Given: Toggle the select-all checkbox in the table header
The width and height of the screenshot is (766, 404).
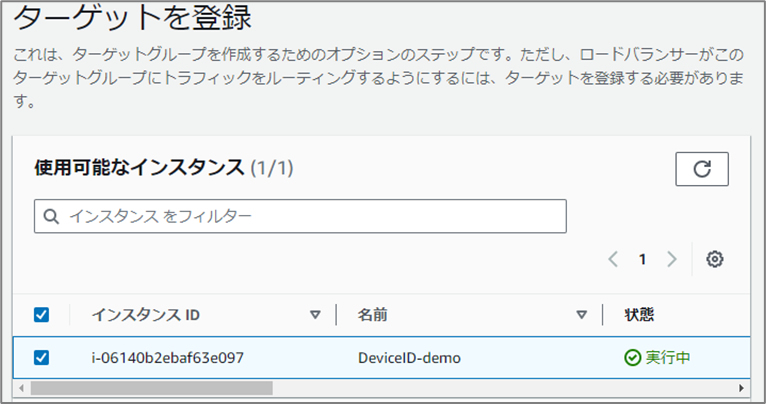Looking at the screenshot, I should click(42, 315).
